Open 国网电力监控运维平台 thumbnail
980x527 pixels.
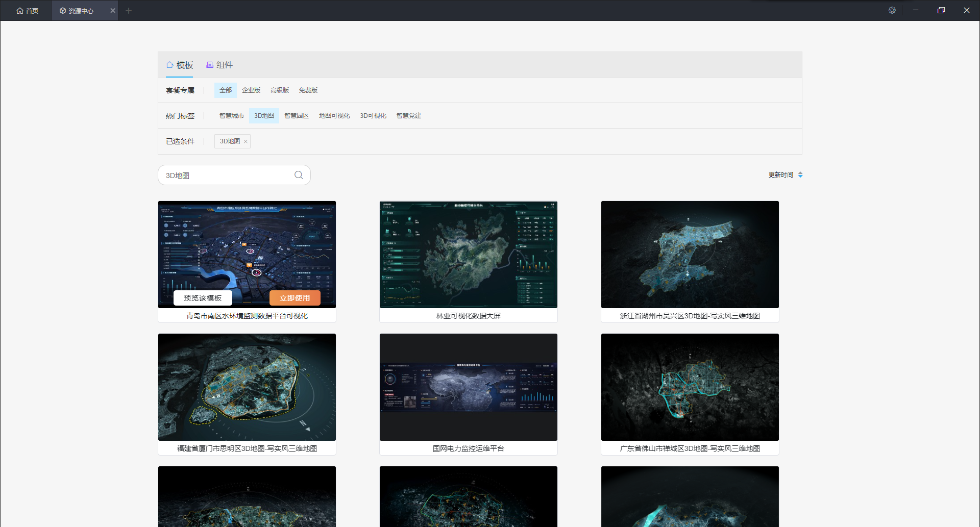[x=469, y=387]
